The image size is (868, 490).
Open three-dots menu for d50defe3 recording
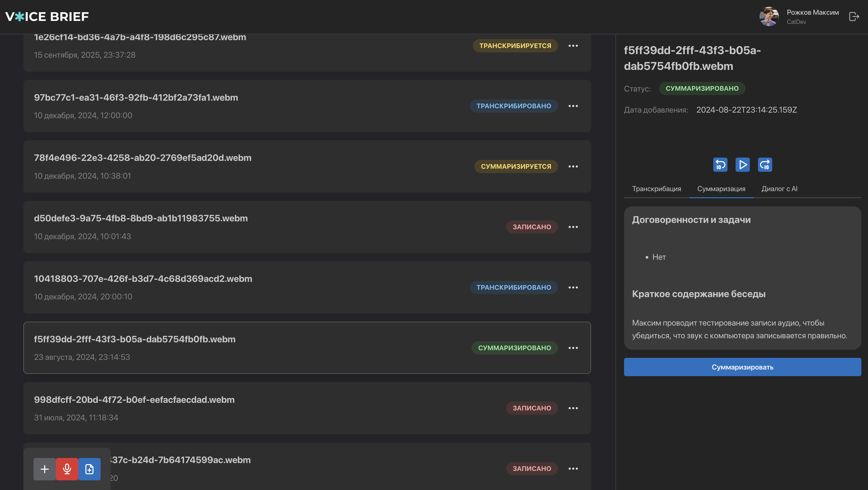[573, 227]
